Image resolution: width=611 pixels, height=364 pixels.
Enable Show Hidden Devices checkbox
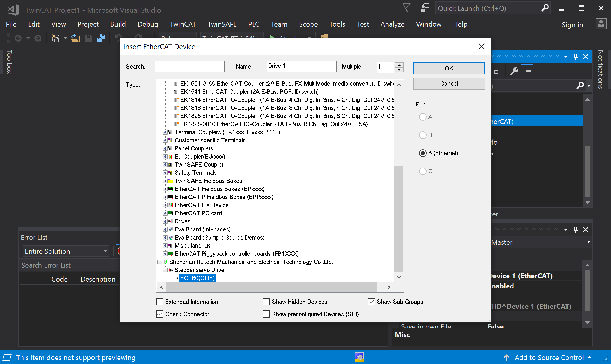pos(266,302)
